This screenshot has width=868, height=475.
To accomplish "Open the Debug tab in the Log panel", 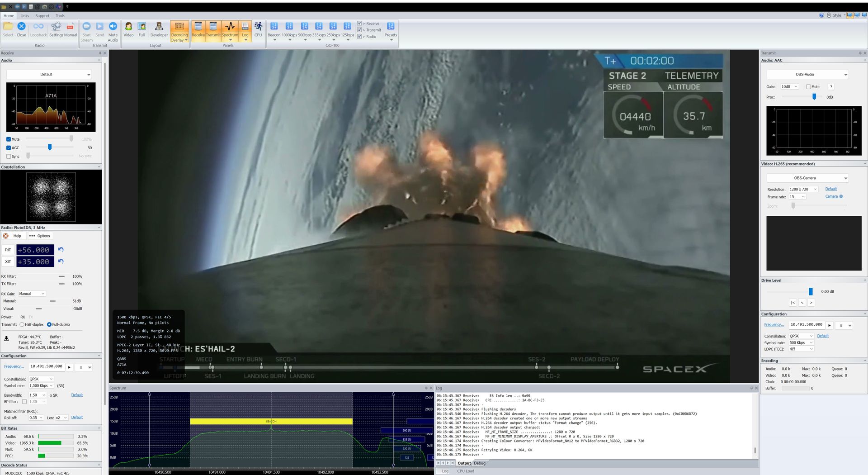I will pos(480,463).
